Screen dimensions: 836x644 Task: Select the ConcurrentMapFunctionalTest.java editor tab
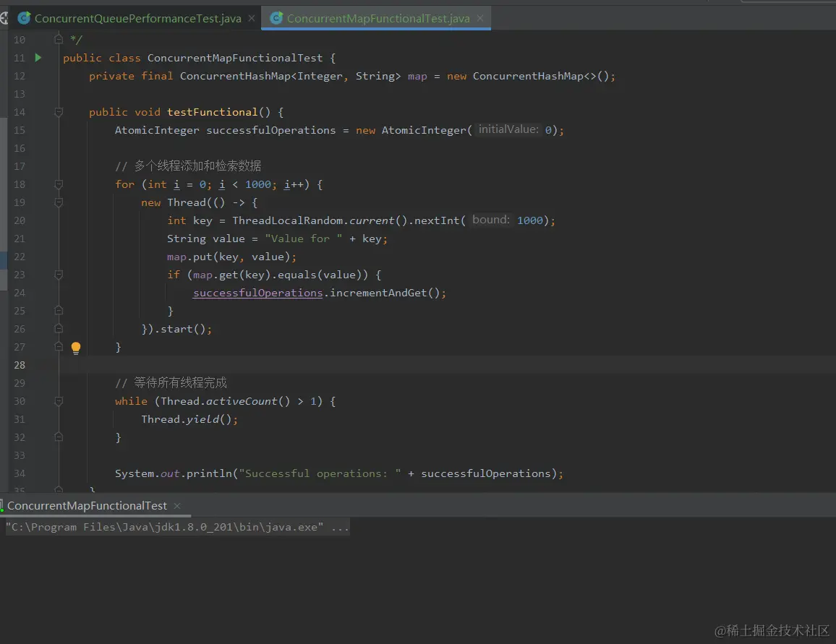[x=378, y=18]
